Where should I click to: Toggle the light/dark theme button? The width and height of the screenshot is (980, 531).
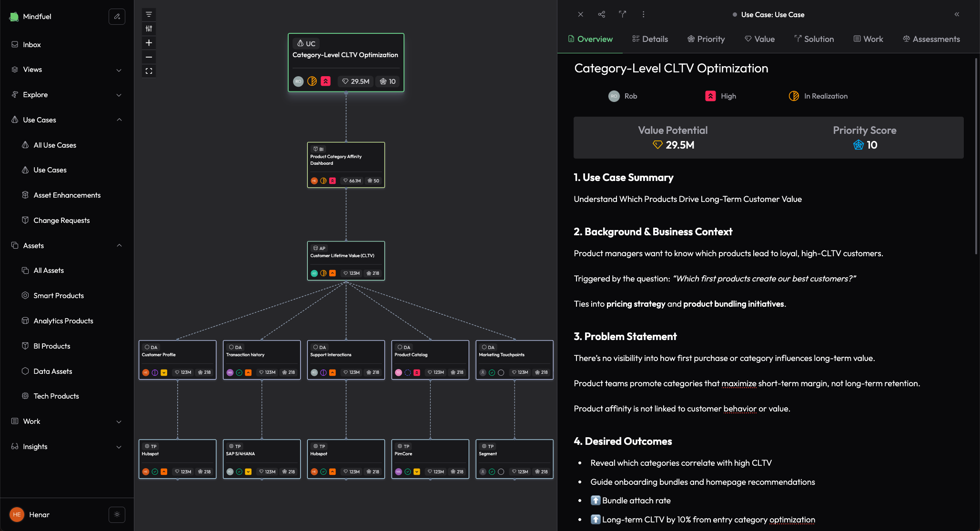click(117, 514)
